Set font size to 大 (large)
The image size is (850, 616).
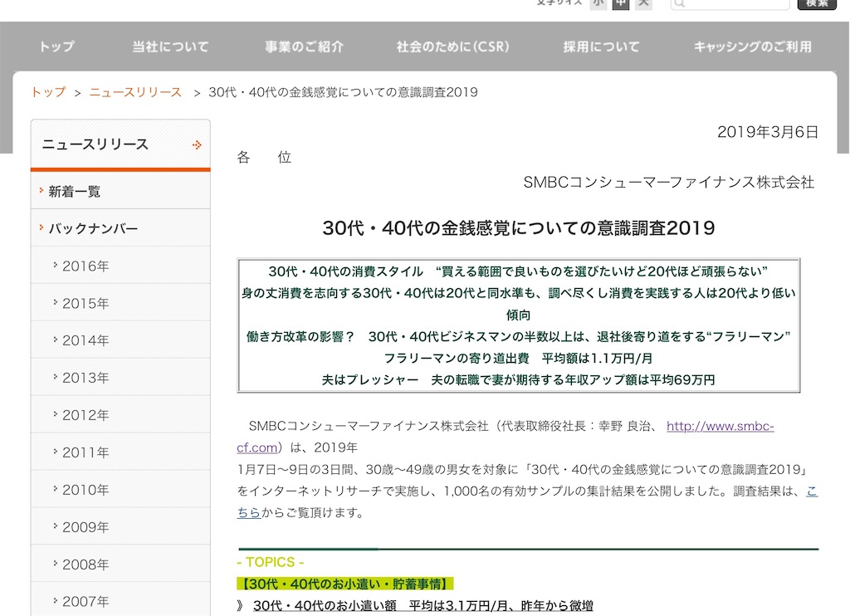643,4
